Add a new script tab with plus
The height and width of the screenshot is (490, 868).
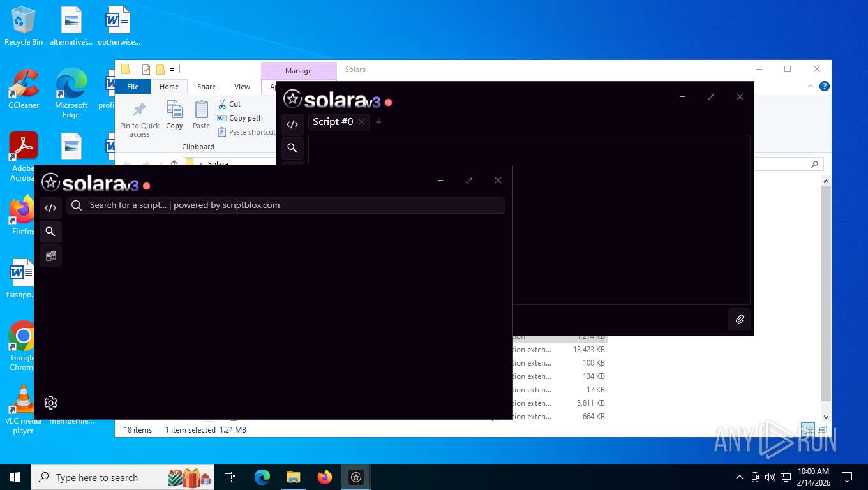pos(378,122)
